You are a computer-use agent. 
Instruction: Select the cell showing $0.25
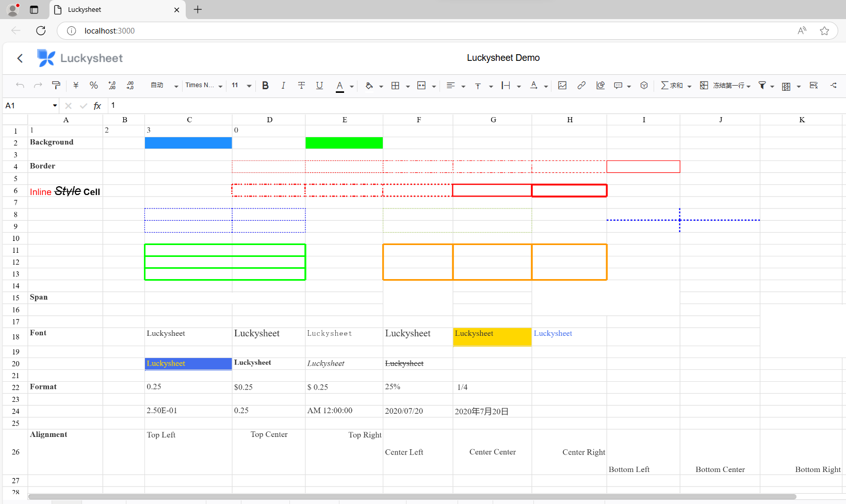pos(269,387)
